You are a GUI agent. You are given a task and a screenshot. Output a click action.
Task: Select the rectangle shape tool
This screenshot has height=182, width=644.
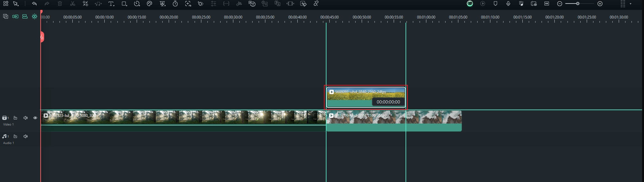coord(124,4)
